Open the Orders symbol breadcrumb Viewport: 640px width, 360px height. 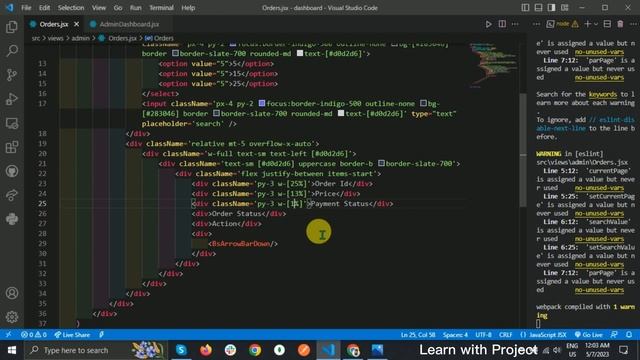(160, 38)
